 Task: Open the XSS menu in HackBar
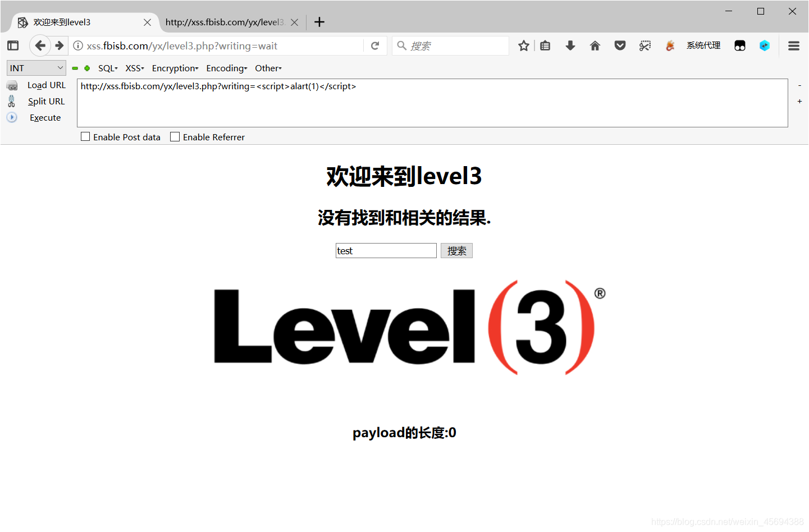pyautogui.click(x=134, y=68)
